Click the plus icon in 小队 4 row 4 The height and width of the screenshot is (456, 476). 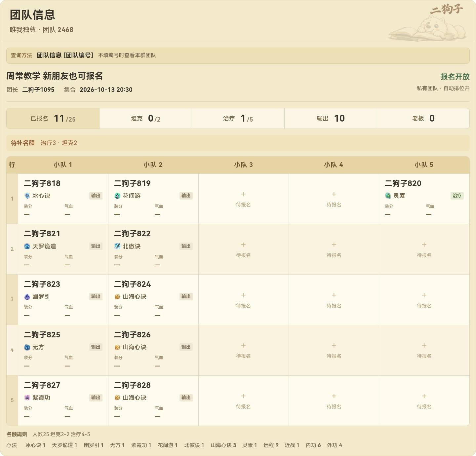pos(334,345)
